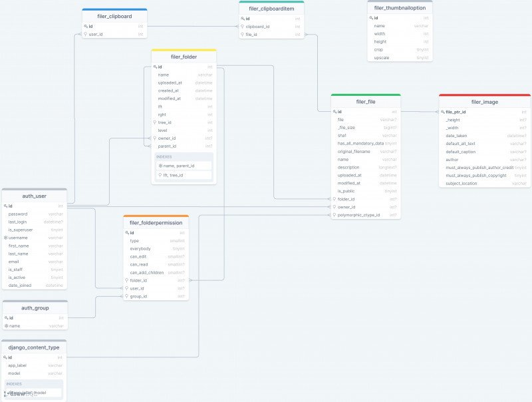Click the key icon beside group_id in filer_folderpermission
This screenshot has width=532, height=402.
pyautogui.click(x=127, y=296)
